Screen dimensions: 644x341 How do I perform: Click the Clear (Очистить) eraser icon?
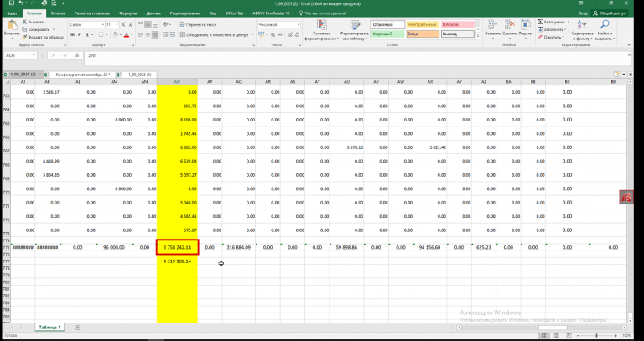[541, 37]
